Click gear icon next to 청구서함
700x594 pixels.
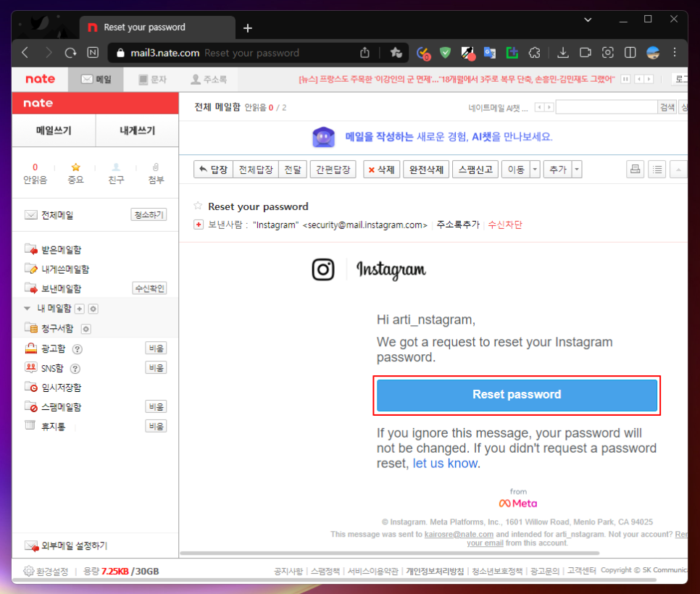[86, 329]
